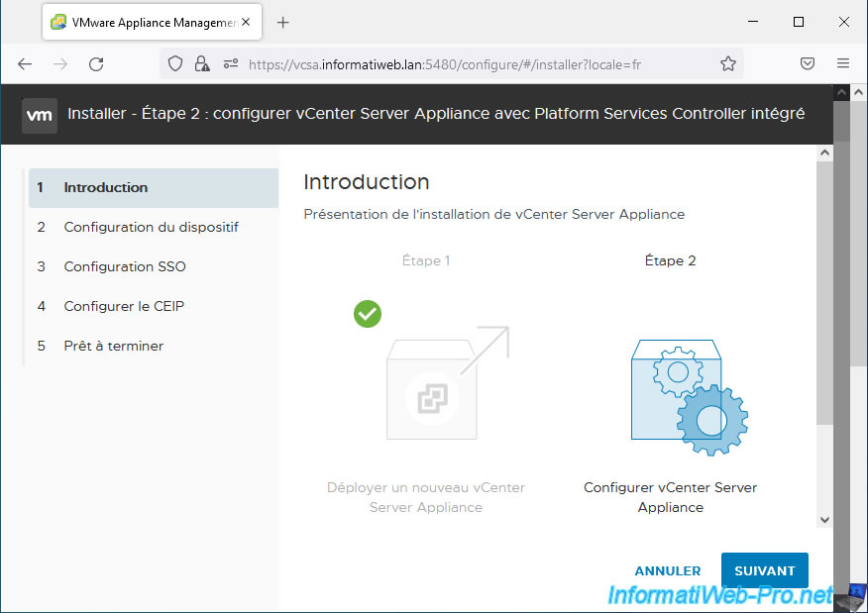The width and height of the screenshot is (868, 613).
Task: Click the browser forward arrow
Action: click(x=60, y=64)
